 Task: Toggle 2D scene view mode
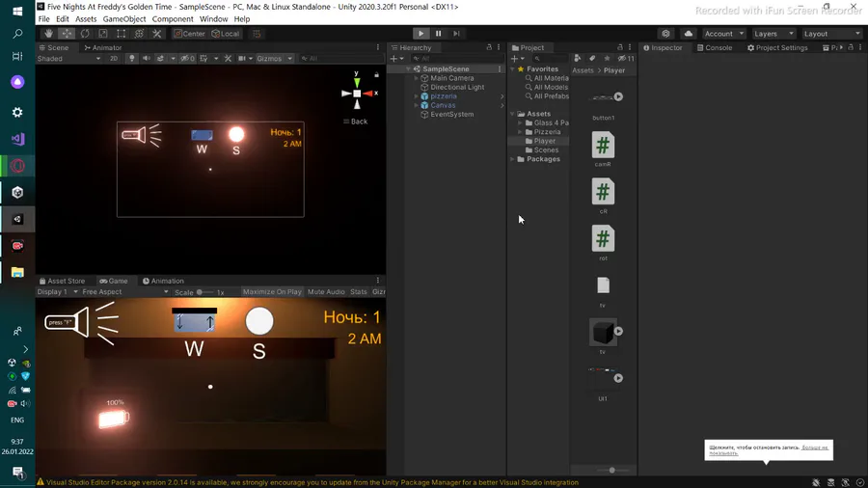(x=114, y=59)
